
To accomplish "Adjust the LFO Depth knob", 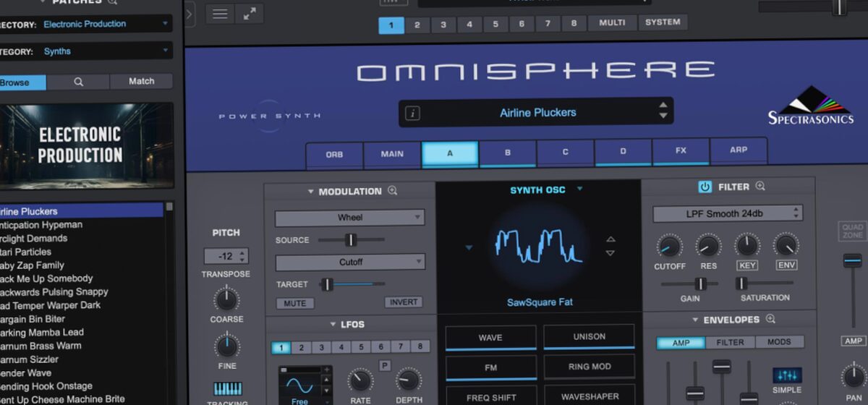I will tap(409, 380).
